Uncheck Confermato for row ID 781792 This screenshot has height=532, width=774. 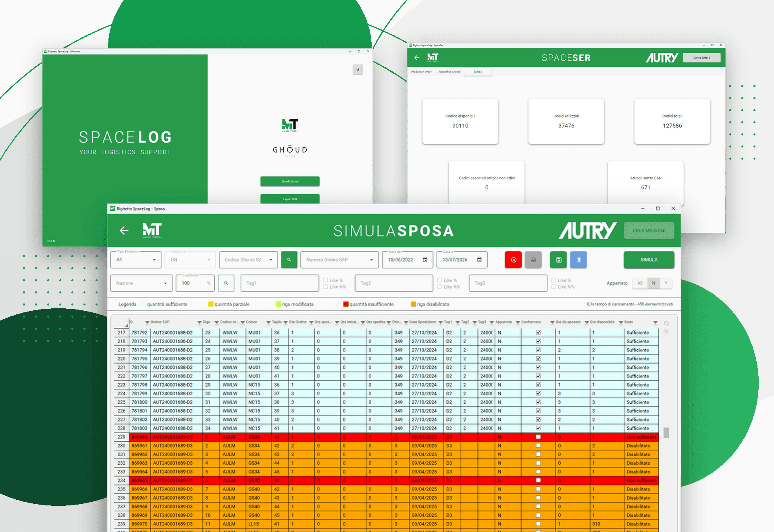point(538,332)
